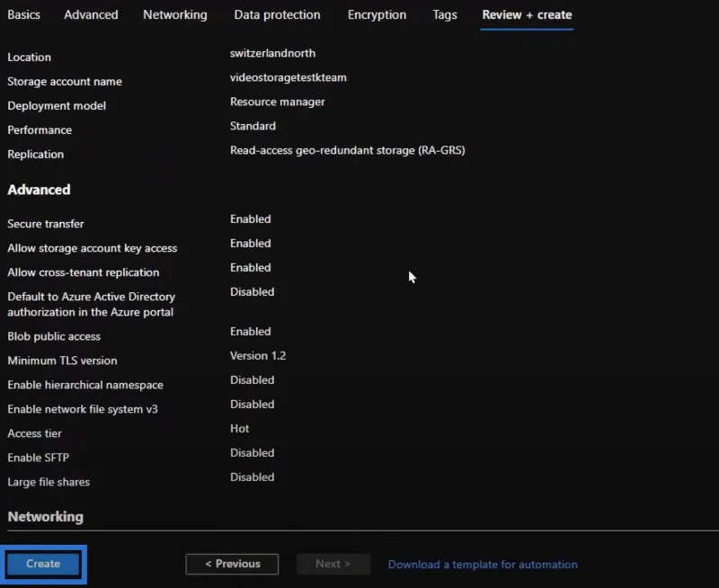The image size is (719, 588).
Task: Select the Read-access geo-redundant storage (RA-GRS) value
Action: click(x=348, y=150)
